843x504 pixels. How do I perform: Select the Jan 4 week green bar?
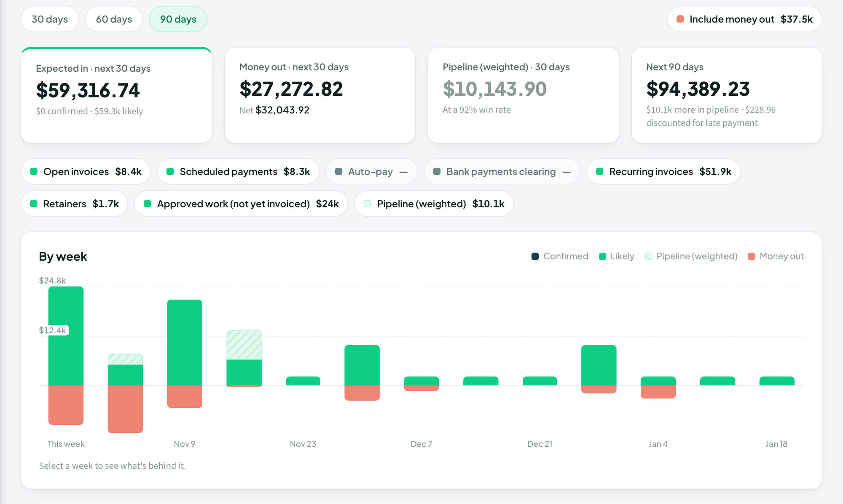658,381
